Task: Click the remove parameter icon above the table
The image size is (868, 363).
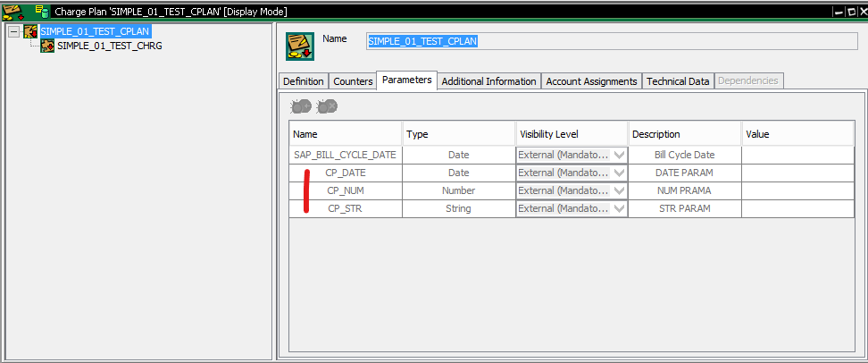Action: point(327,106)
